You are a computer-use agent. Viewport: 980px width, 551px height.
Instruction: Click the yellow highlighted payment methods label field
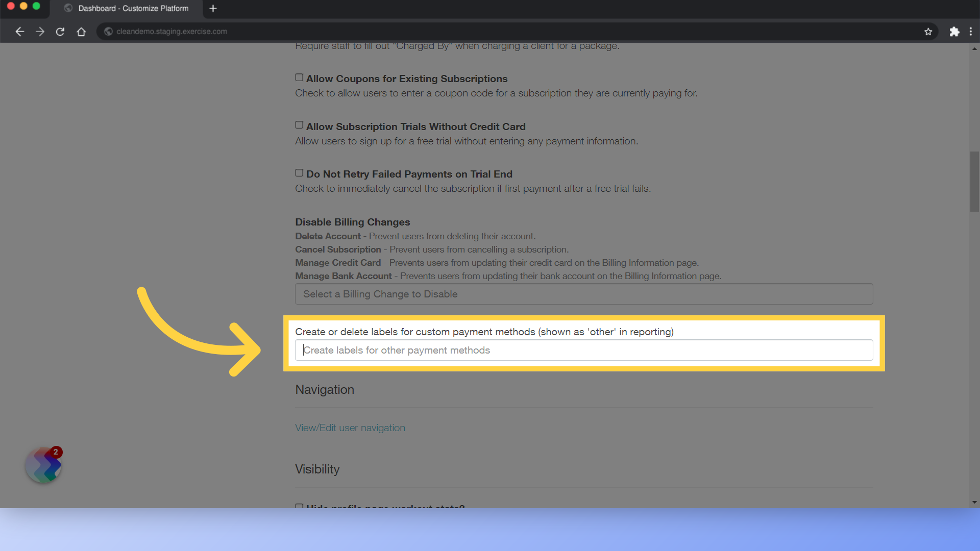tap(583, 350)
